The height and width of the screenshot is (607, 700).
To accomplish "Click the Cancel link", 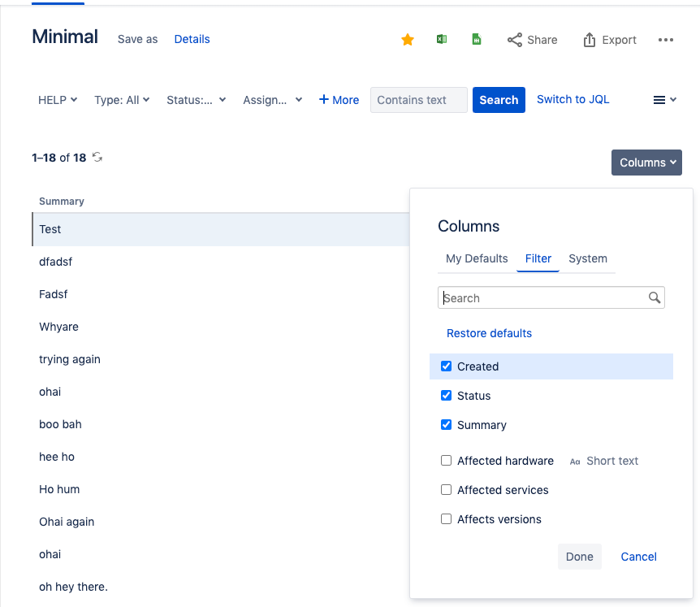I will pyautogui.click(x=638, y=557).
